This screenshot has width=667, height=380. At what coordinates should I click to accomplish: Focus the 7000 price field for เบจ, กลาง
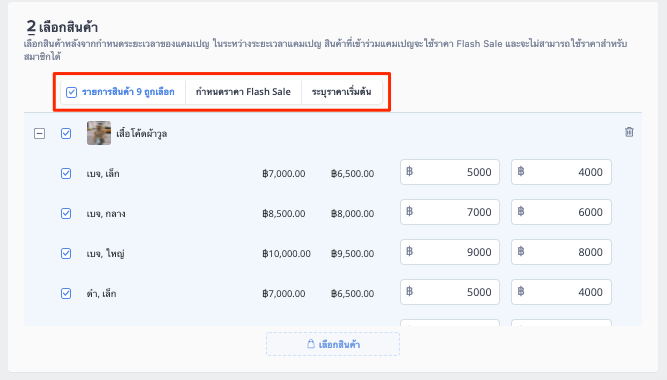(450, 212)
